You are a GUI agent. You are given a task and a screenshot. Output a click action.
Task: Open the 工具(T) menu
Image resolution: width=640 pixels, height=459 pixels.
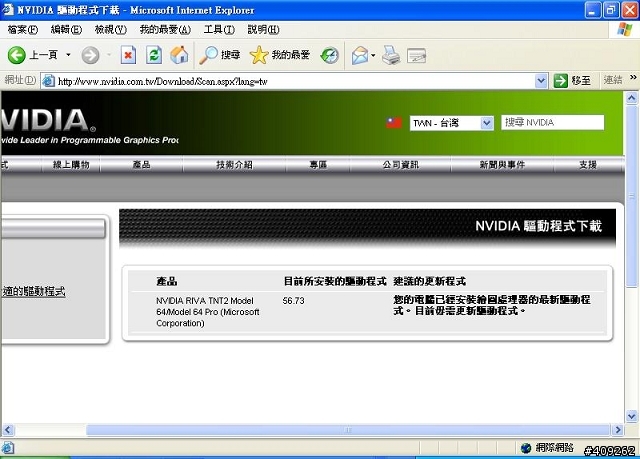[x=219, y=29]
